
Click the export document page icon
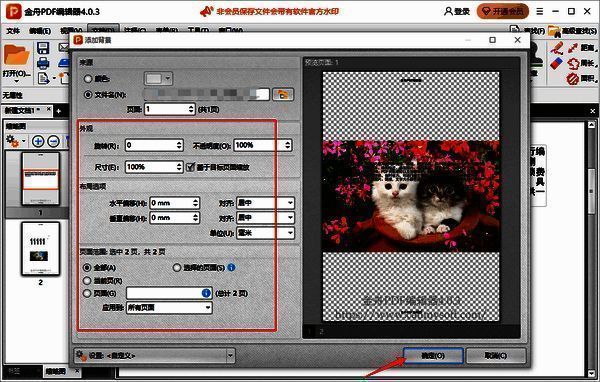click(x=44, y=78)
